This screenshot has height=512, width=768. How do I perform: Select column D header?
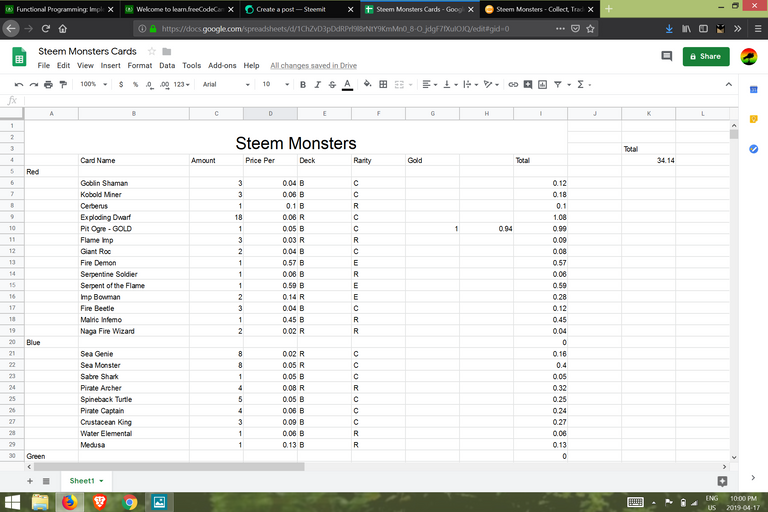pyautogui.click(x=270, y=114)
